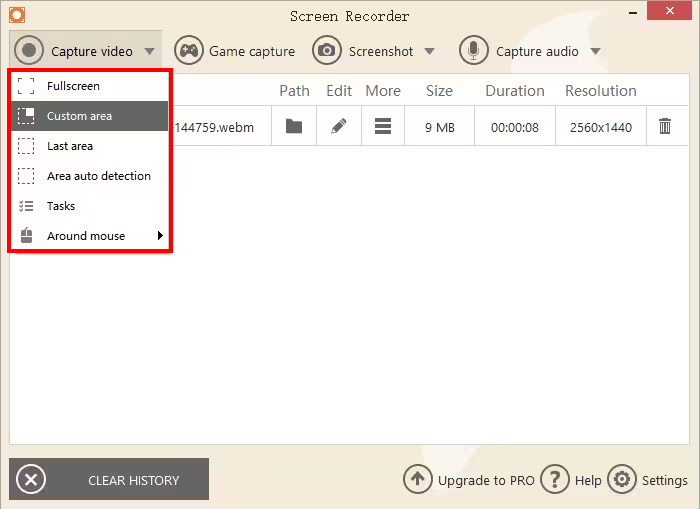Click the pencil edit icon

point(339,127)
